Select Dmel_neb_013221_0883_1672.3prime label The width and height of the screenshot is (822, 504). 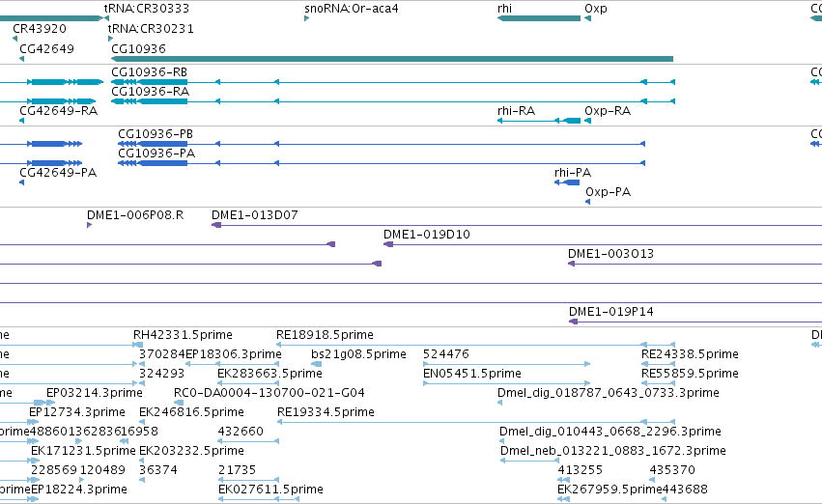[613, 451]
